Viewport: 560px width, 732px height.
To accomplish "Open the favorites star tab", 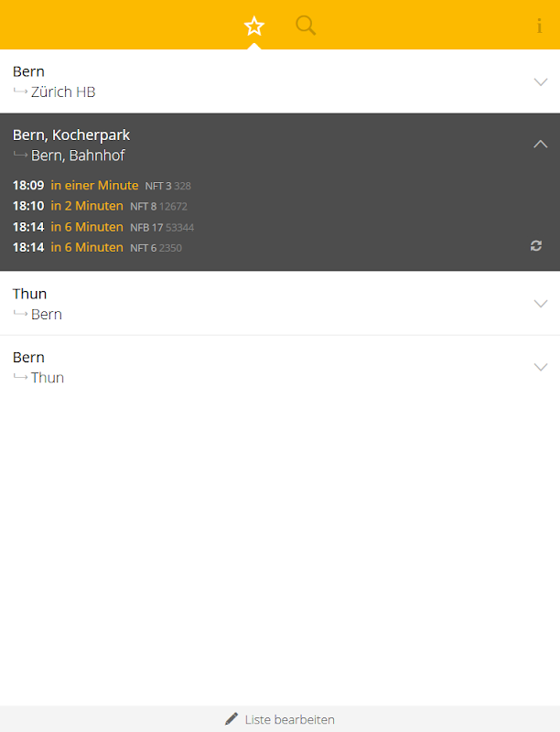I will [254, 26].
